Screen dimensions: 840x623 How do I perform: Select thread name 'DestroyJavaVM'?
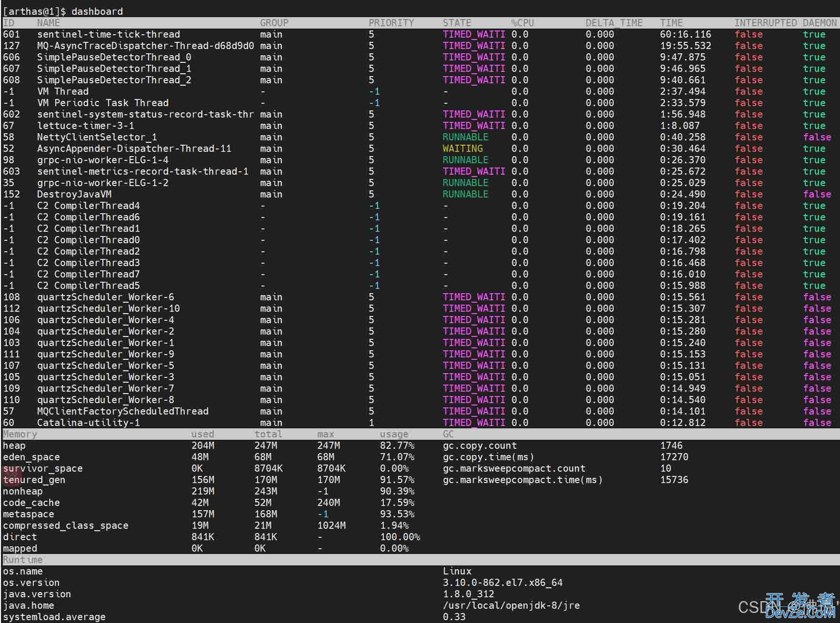click(74, 194)
